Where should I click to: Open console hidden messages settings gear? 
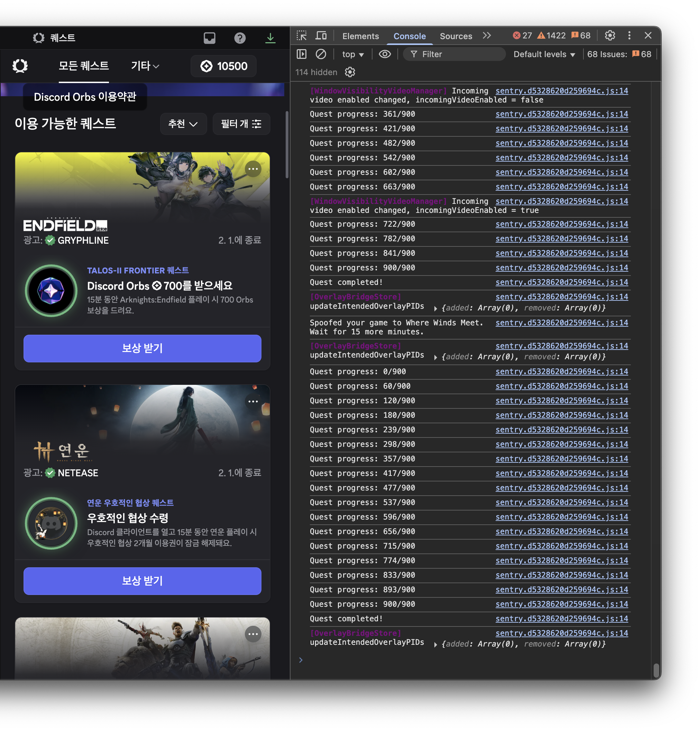pyautogui.click(x=350, y=72)
